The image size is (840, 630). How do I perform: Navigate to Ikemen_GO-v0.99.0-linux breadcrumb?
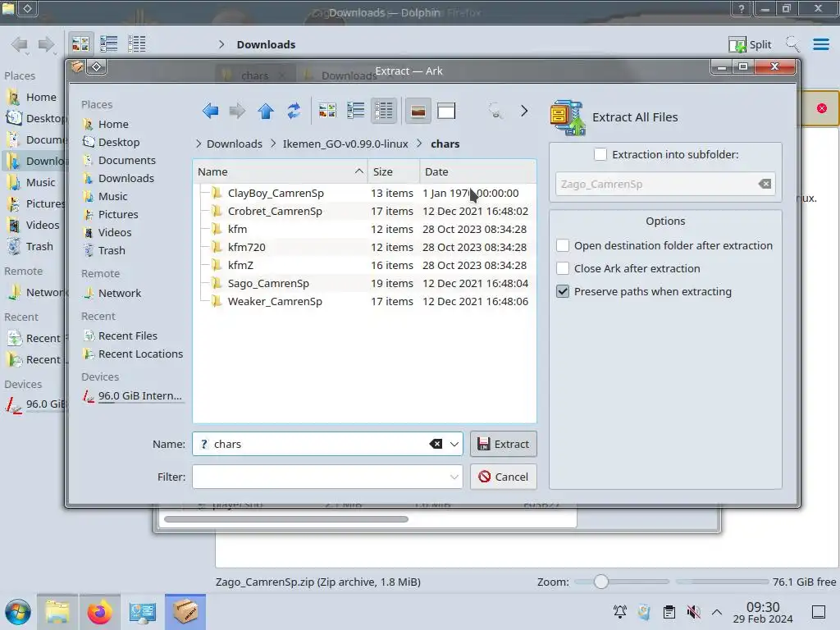pos(345,144)
